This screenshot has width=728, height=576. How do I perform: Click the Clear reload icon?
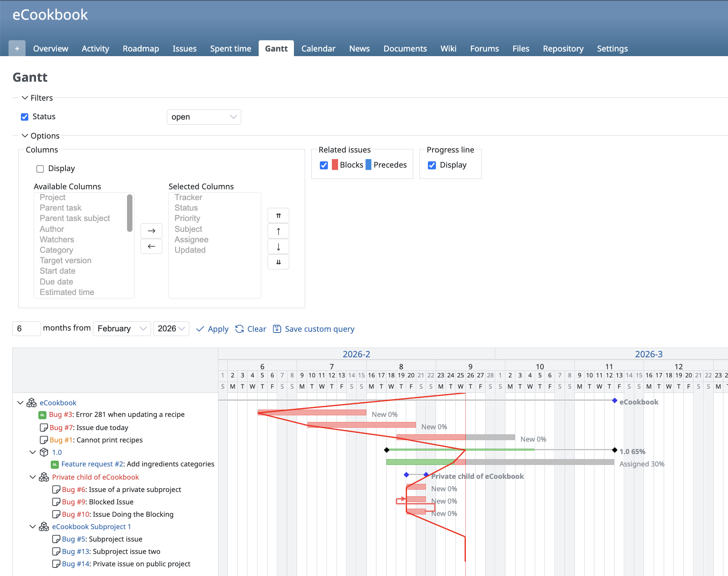pos(240,329)
